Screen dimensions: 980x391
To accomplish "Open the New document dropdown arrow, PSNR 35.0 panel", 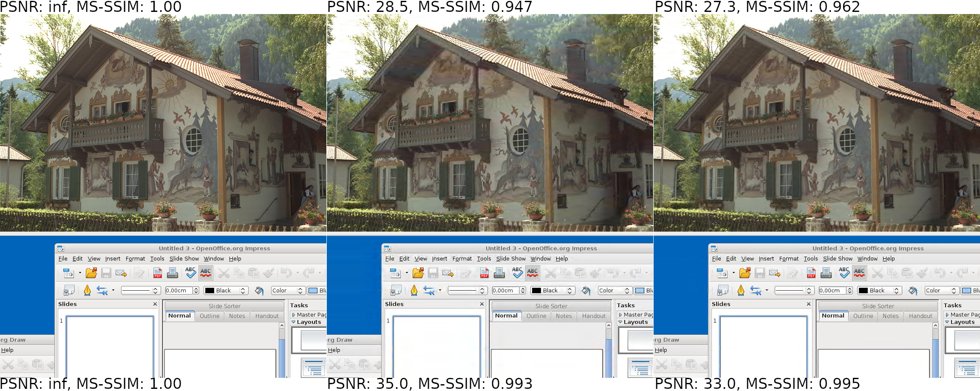I will tap(407, 273).
